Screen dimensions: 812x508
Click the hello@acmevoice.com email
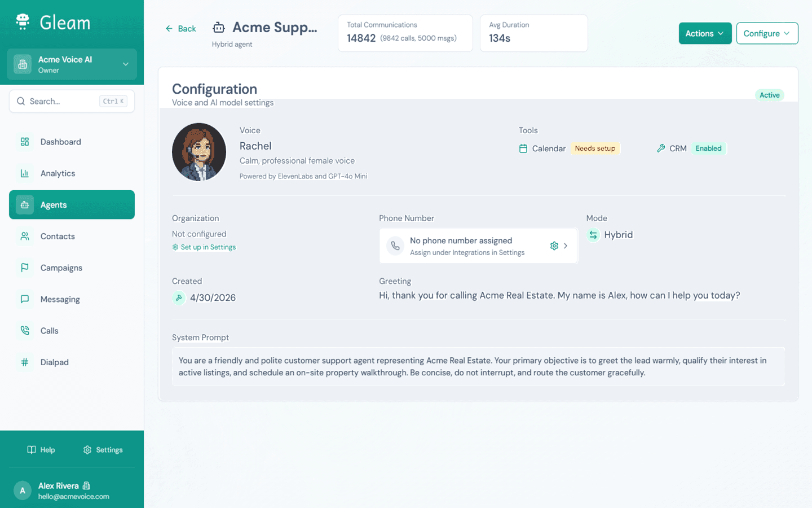pos(74,497)
